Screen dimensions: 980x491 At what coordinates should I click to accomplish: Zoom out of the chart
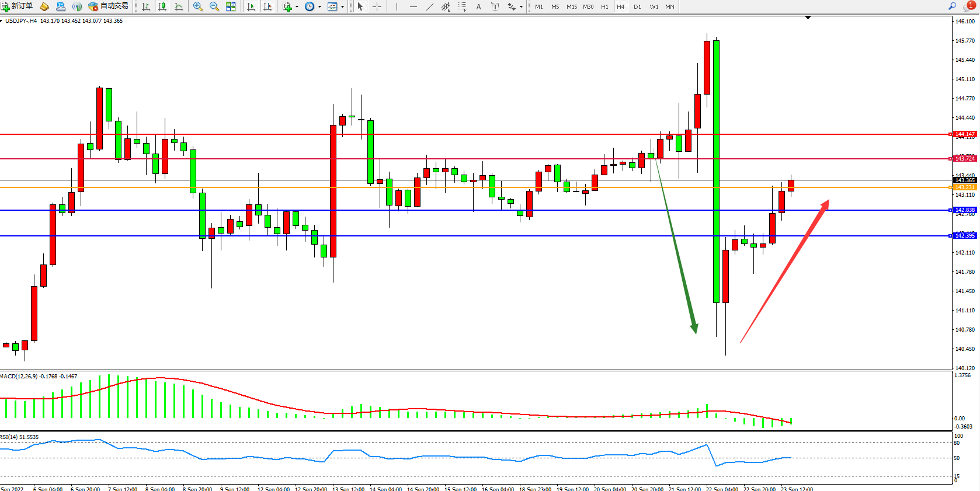coord(214,6)
